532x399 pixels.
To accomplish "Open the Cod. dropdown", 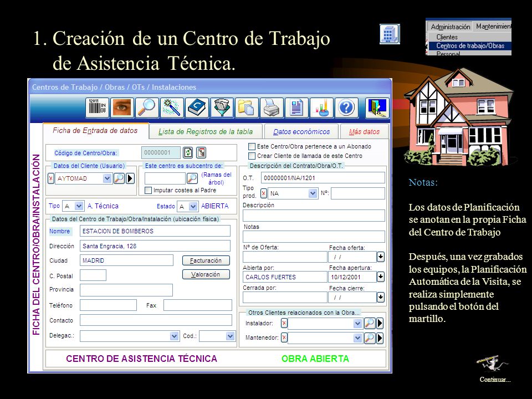I will pos(231,336).
